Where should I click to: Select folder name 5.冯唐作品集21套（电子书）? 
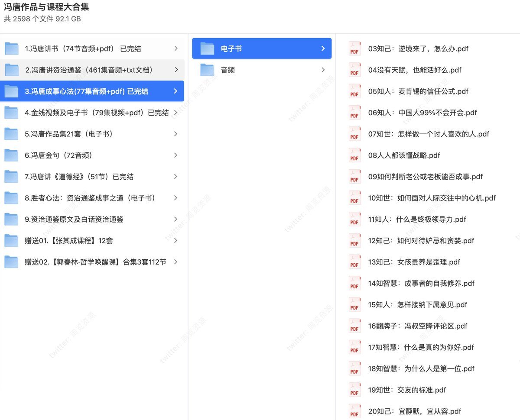click(x=69, y=134)
